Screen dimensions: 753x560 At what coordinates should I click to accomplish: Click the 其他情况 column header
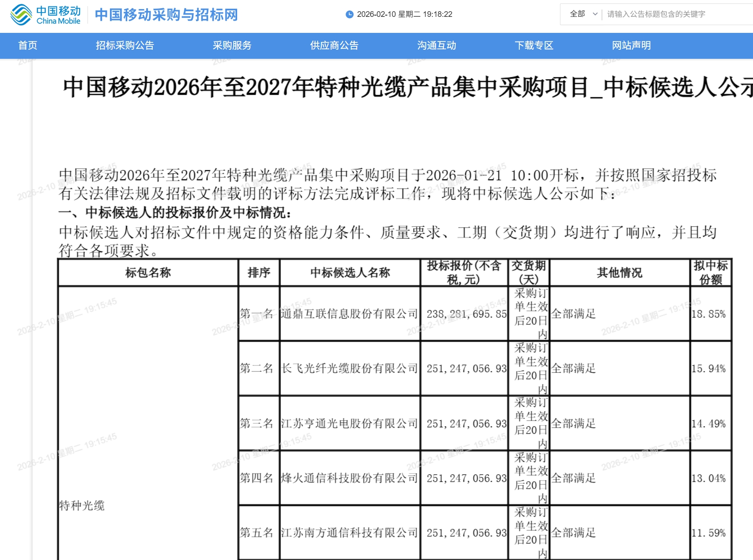click(620, 272)
